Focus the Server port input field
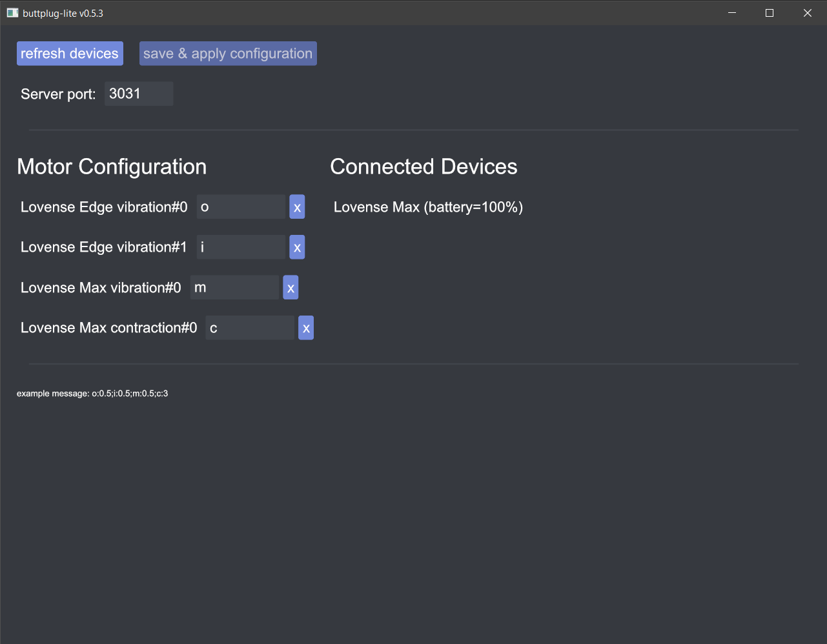Screen dimensions: 827x644 [139, 94]
